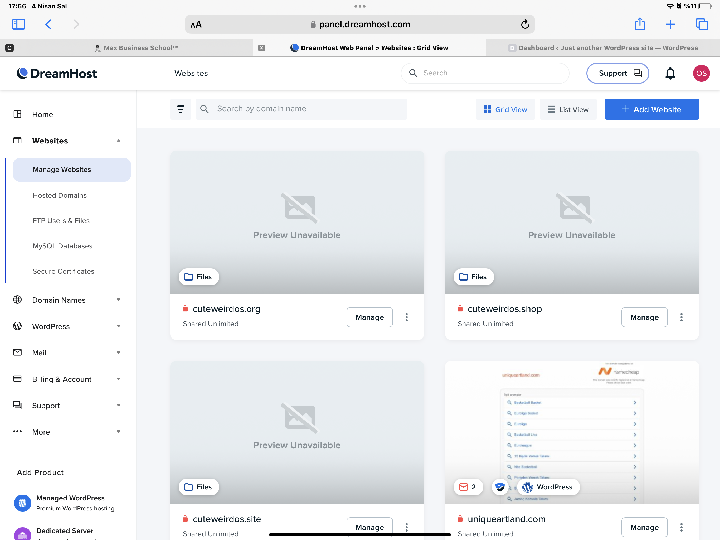Open FTP Users & Files
720x540 pixels.
[x=61, y=221]
